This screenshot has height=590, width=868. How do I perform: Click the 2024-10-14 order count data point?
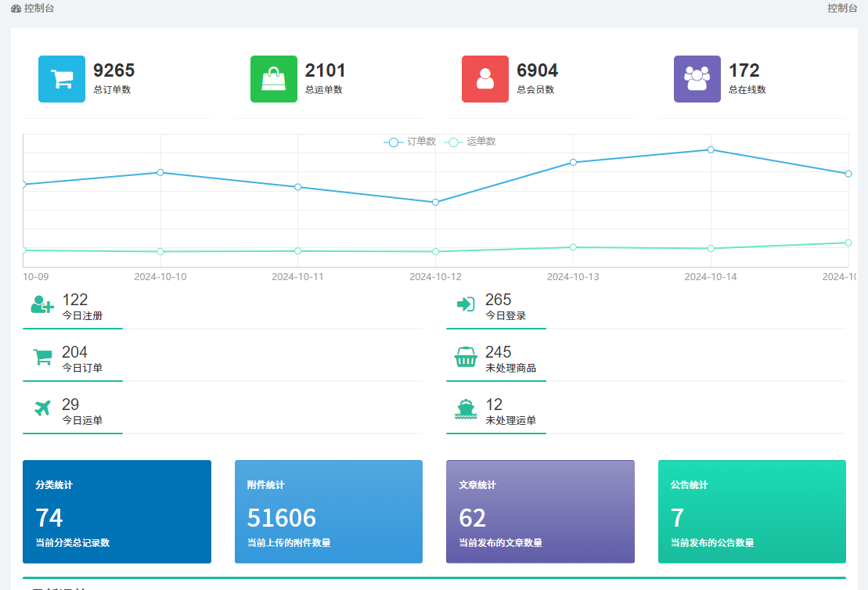pyautogui.click(x=711, y=149)
